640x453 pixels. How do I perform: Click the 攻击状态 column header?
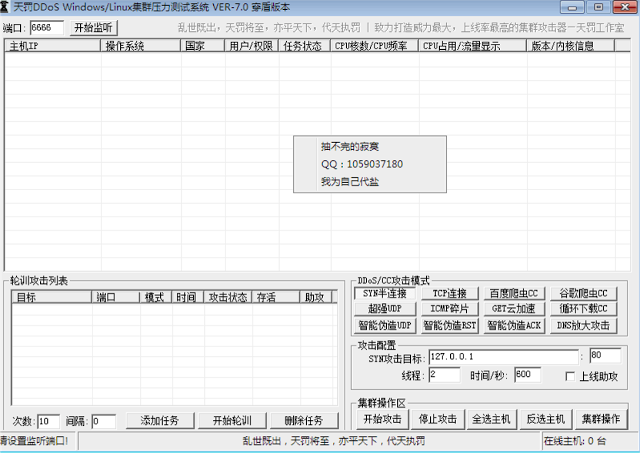click(x=227, y=297)
